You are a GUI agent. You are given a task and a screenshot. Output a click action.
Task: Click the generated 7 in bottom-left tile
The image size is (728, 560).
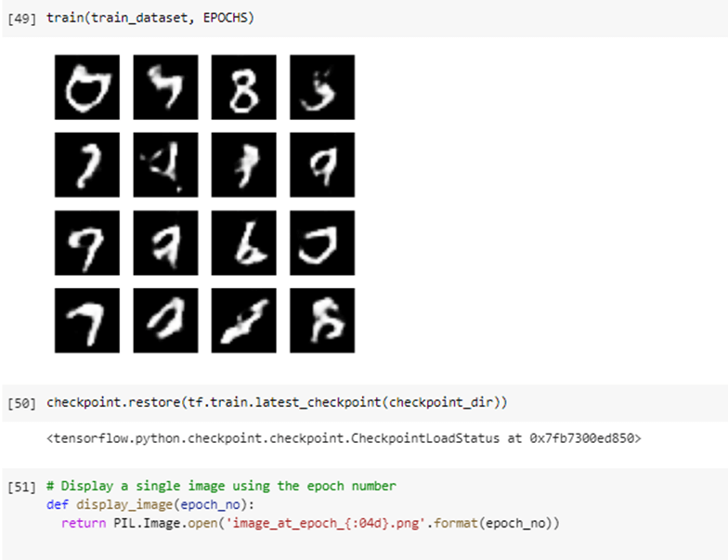tap(87, 320)
